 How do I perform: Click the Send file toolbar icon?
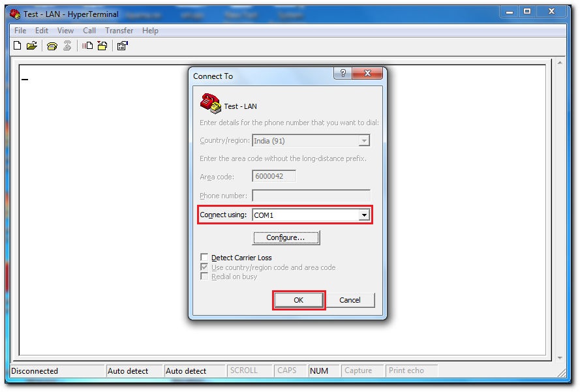87,46
